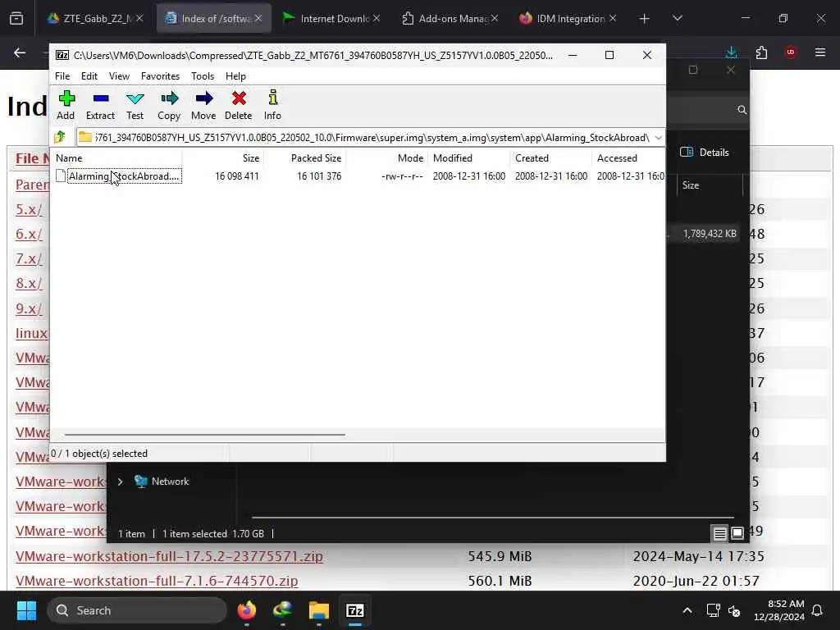The image size is (840, 630).
Task: Toggle the Details pane in File Explorer
Action: 705,152
